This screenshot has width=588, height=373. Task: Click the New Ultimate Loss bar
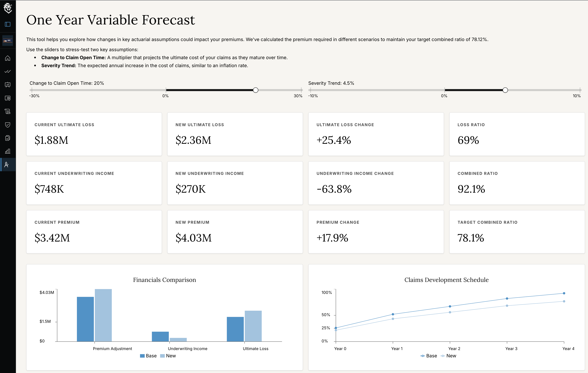(253, 326)
